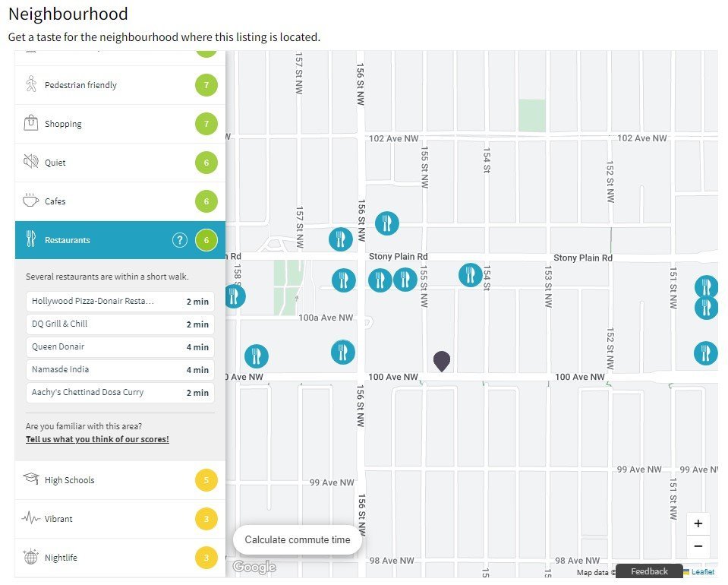This screenshot has height=585, width=728.
Task: Zoom in with the plus map button
Action: coord(698,523)
